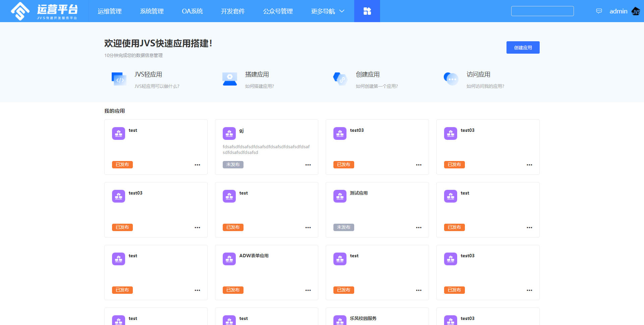Viewport: 644px width, 325px height.
Task: Open three-dot menu of test03 card next to gj
Action: coord(419,165)
